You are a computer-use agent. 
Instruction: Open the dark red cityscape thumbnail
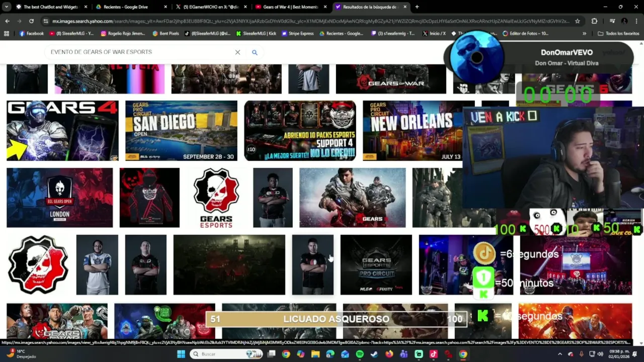tap(229, 264)
